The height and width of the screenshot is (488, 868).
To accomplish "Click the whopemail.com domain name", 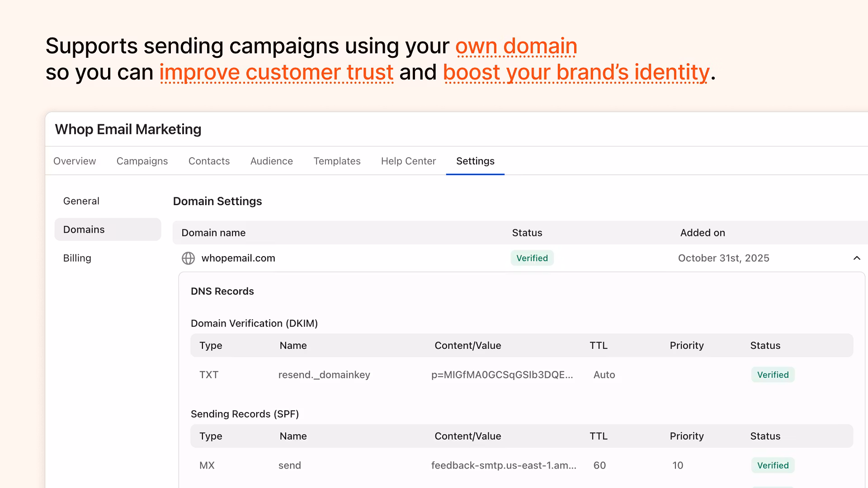I will click(x=238, y=258).
